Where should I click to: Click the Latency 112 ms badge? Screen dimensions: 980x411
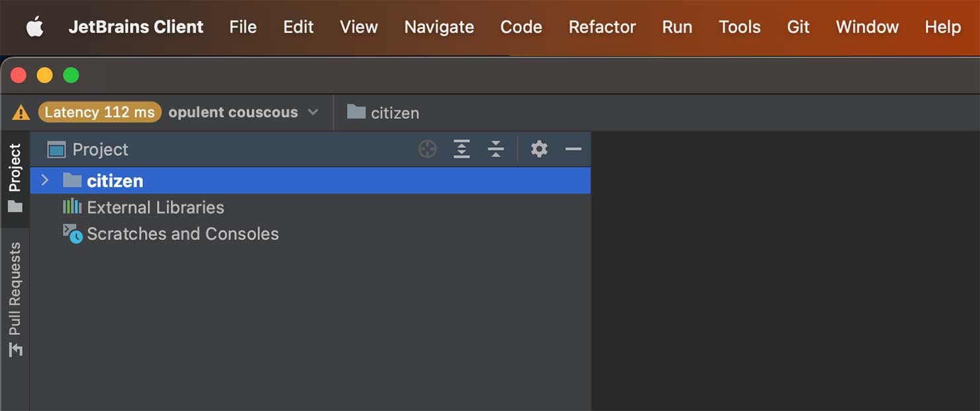pyautogui.click(x=100, y=112)
